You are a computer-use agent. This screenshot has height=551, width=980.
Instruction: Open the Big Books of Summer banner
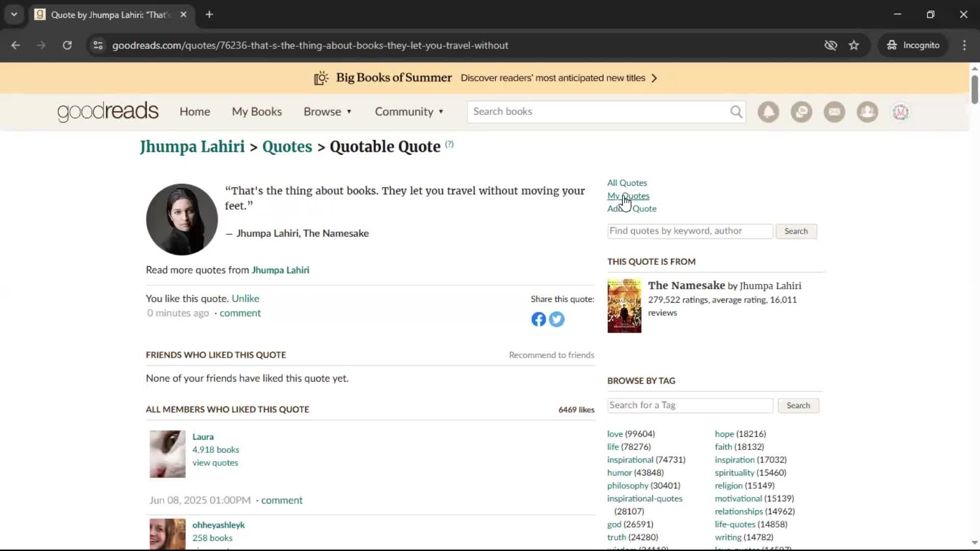(x=485, y=78)
